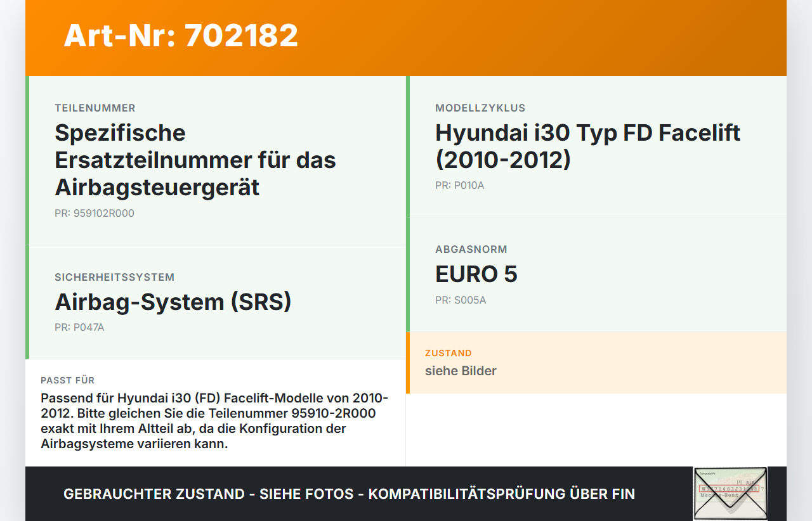Click the Art-Nr: 702182 heading
Screen dimensions: 812x521
click(x=181, y=35)
